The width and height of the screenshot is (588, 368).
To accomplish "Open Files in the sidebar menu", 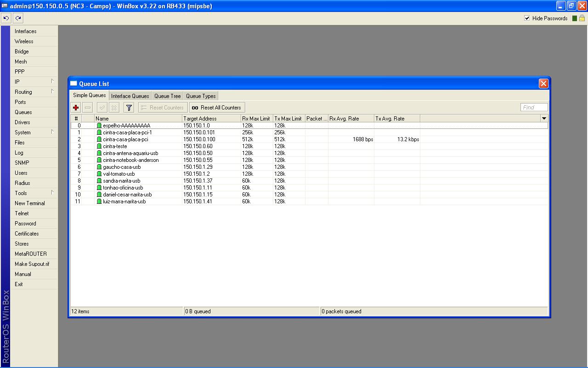I will pos(34,143).
